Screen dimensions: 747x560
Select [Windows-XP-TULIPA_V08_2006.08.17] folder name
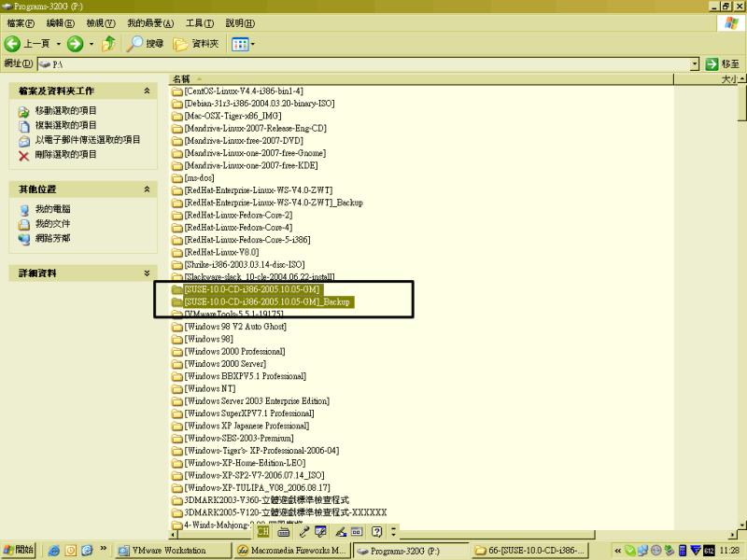(258, 487)
